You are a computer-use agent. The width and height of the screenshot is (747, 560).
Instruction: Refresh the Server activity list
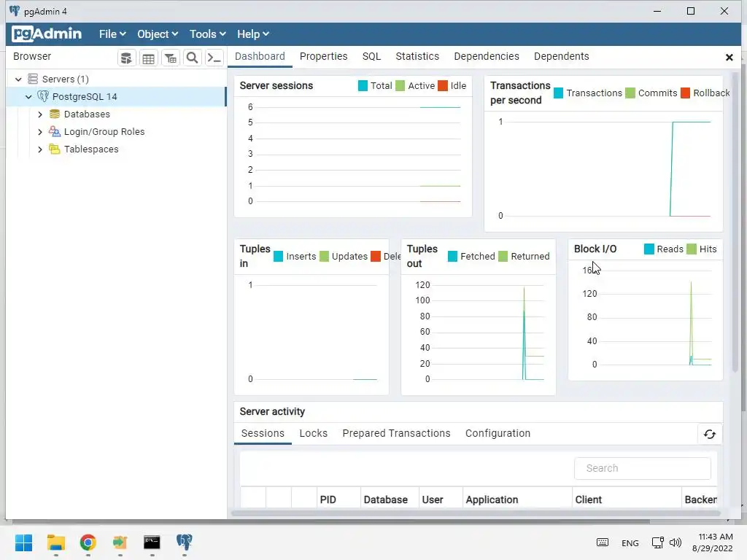point(709,434)
